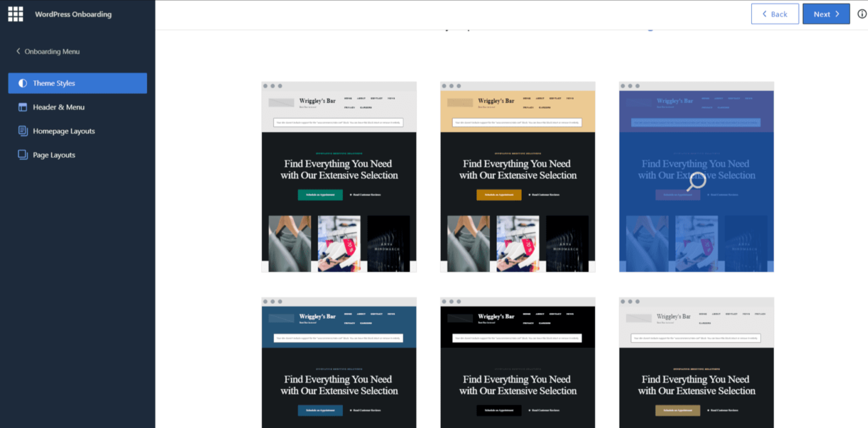Open the apps grid icon at top-left
This screenshot has height=428, width=868.
tap(15, 14)
